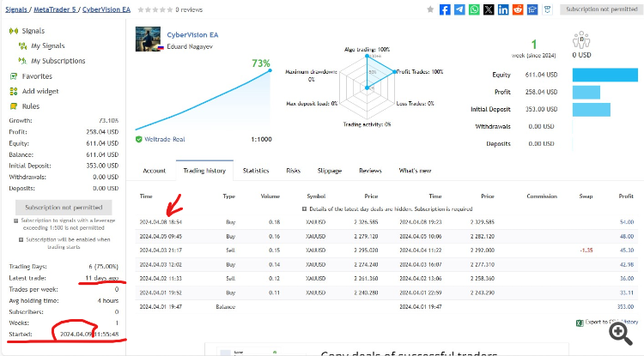Share signal via Telegram icon

point(459,9)
